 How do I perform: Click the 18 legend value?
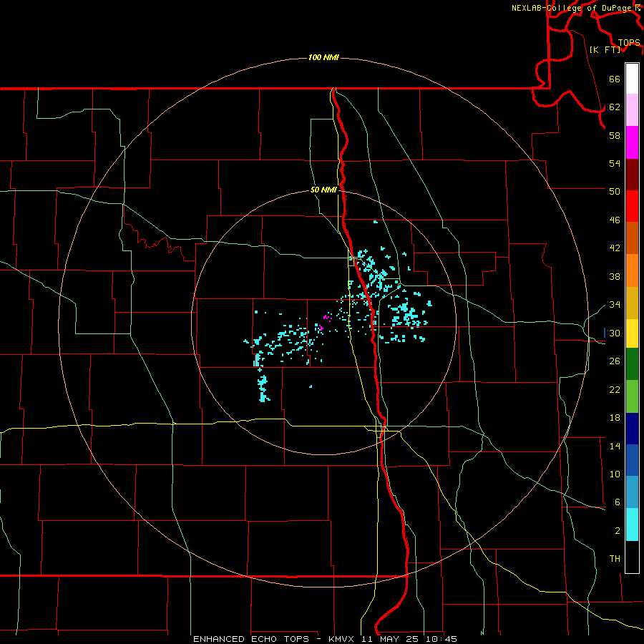point(615,418)
